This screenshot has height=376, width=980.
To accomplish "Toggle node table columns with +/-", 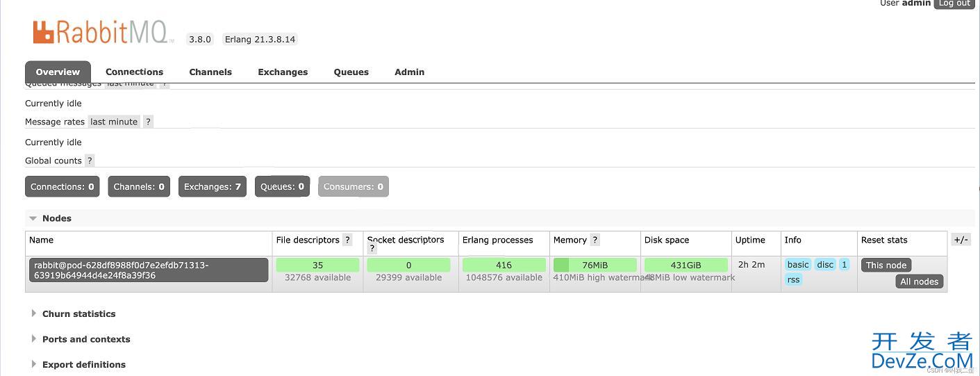I will pyautogui.click(x=961, y=240).
